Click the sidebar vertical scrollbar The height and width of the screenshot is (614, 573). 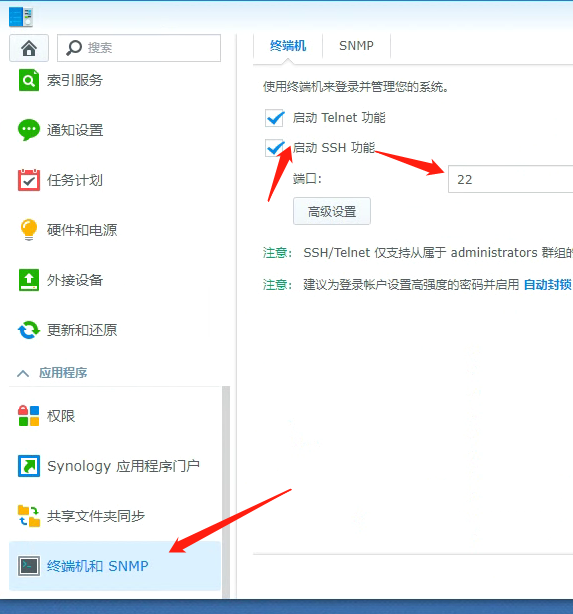tap(226, 492)
